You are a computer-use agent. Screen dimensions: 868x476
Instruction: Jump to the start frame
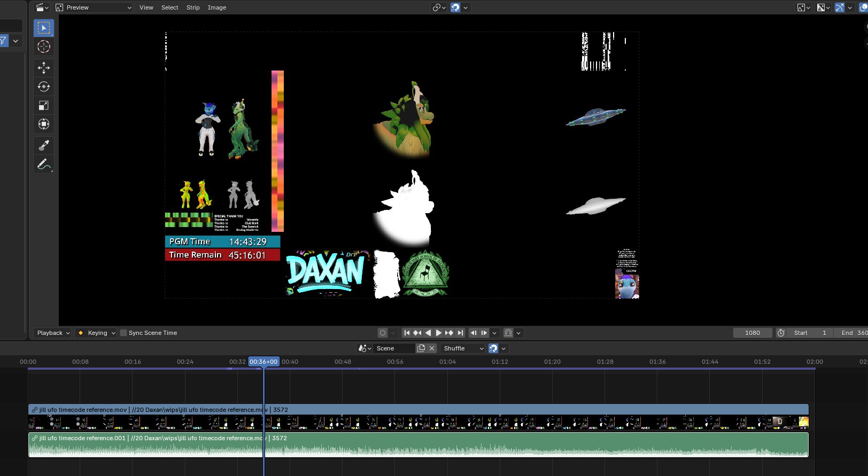pyautogui.click(x=407, y=333)
